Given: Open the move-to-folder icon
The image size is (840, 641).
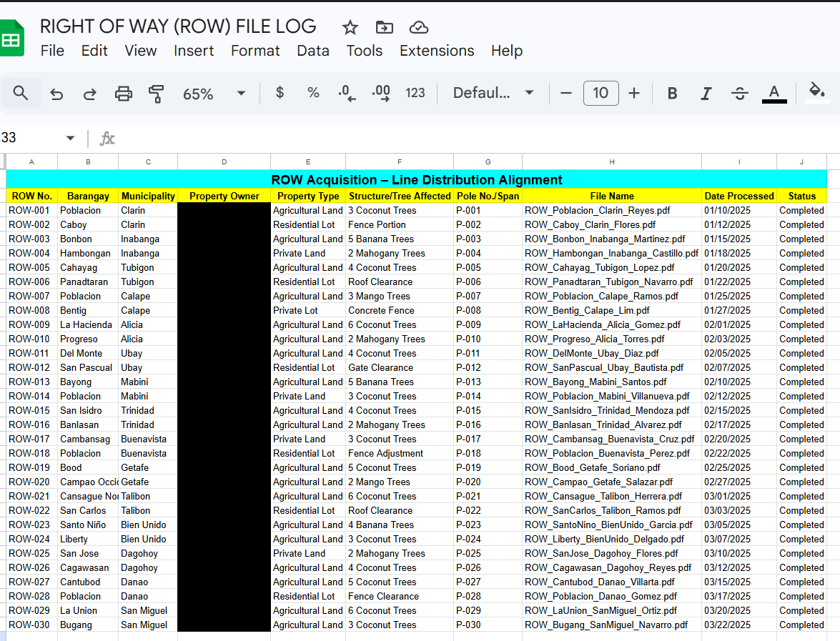Looking at the screenshot, I should point(384,27).
